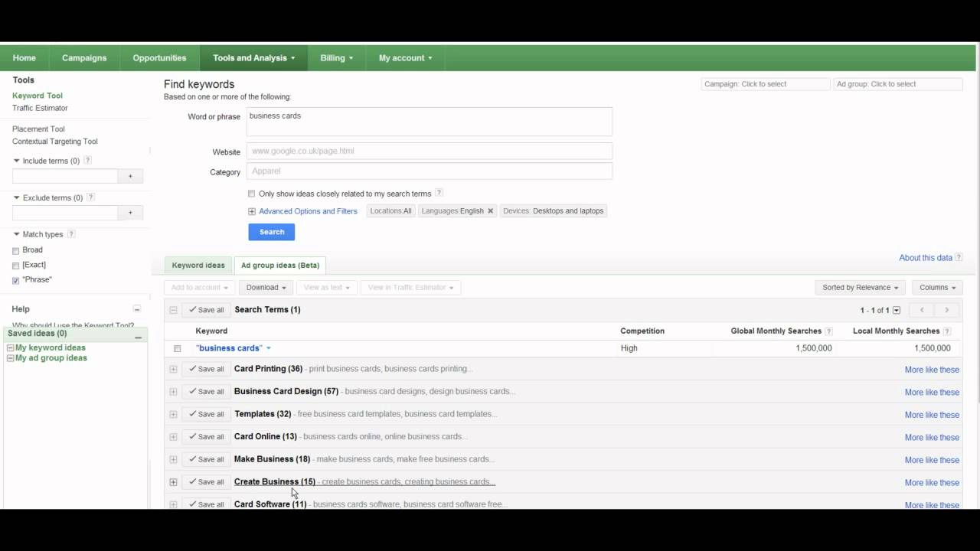Open the My account menu
The width and height of the screenshot is (980, 551).
[406, 58]
